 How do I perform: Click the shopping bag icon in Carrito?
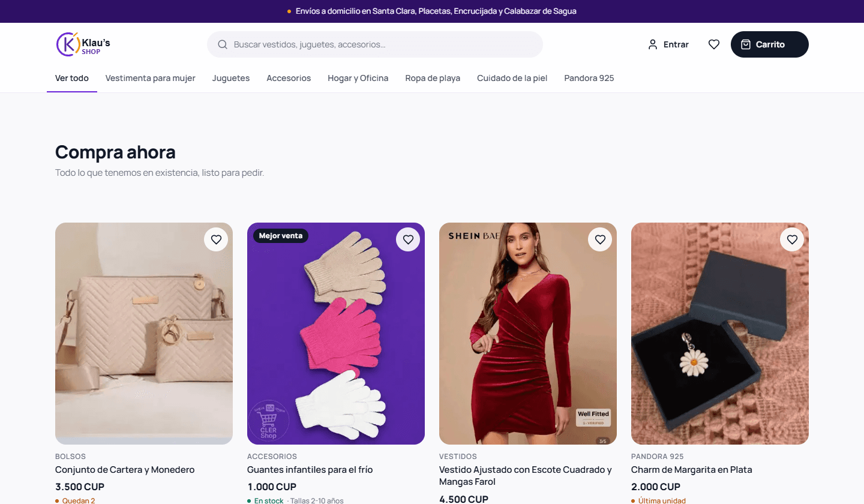click(x=746, y=44)
